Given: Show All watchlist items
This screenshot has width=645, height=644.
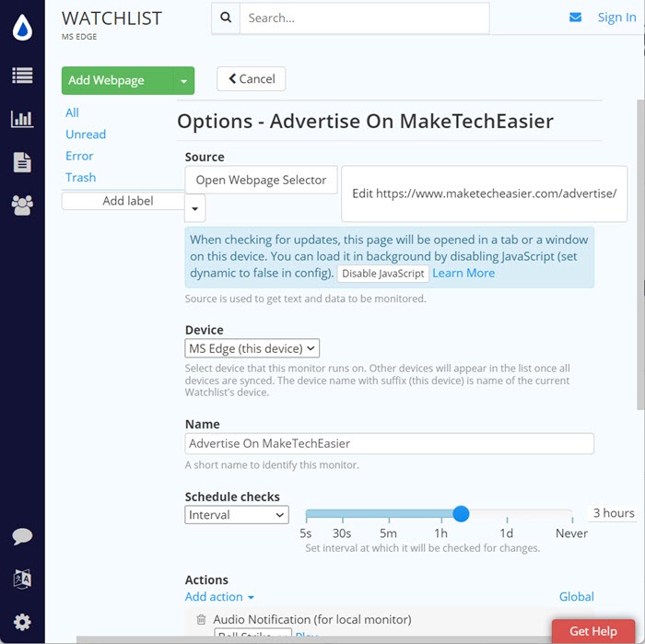Looking at the screenshot, I should [72, 112].
